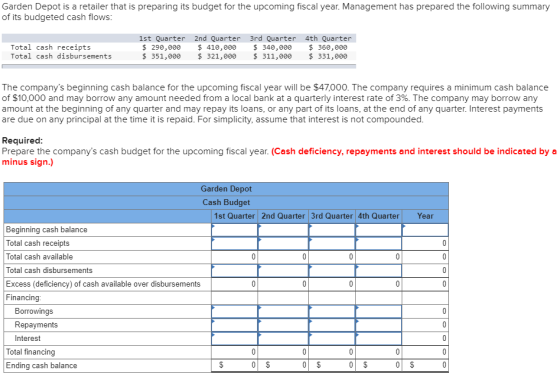
Task: Click Beginning cash balance Year input cell
Action: [425, 230]
